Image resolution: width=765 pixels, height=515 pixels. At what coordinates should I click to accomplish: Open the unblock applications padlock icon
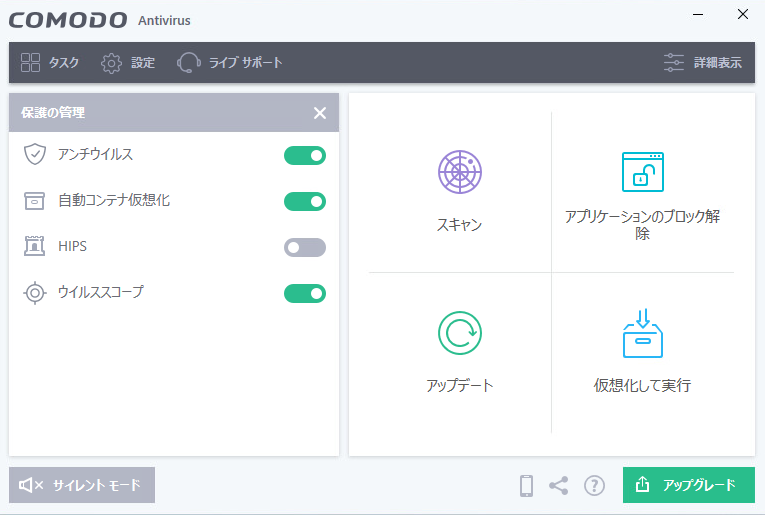(x=643, y=172)
